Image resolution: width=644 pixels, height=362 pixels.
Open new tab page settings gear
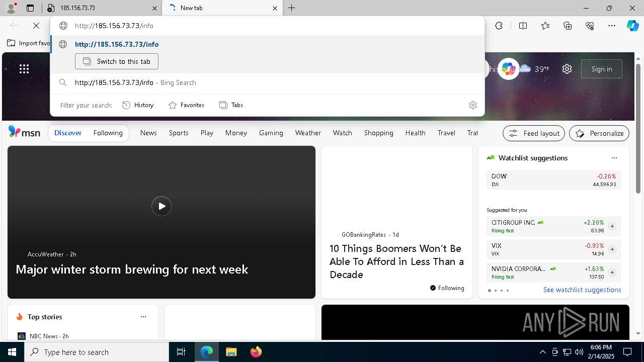click(x=567, y=69)
